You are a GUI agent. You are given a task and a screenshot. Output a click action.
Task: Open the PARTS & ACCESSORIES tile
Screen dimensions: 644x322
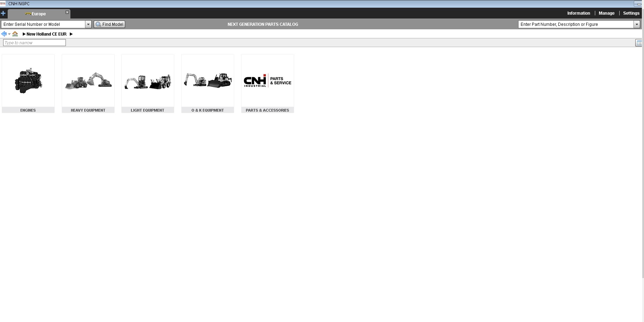pyautogui.click(x=268, y=83)
